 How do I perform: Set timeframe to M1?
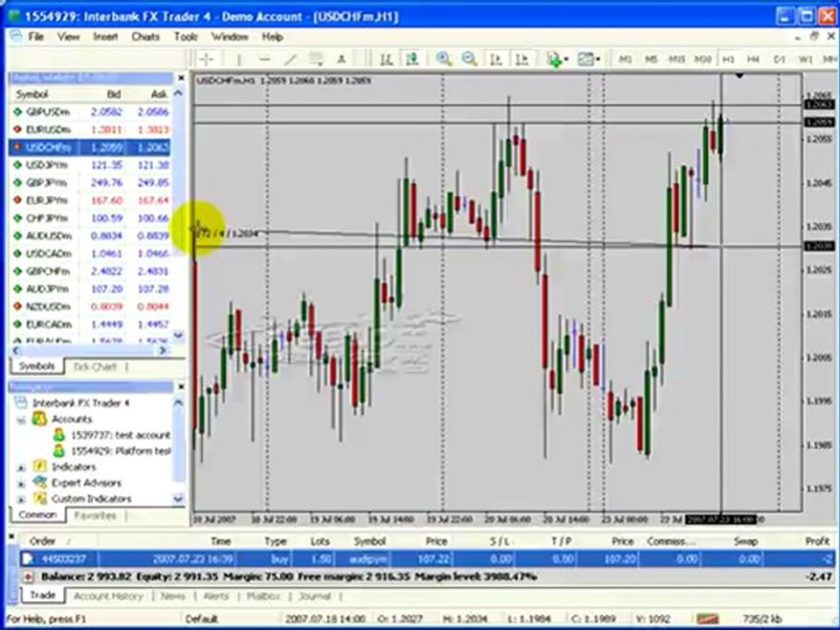[625, 59]
